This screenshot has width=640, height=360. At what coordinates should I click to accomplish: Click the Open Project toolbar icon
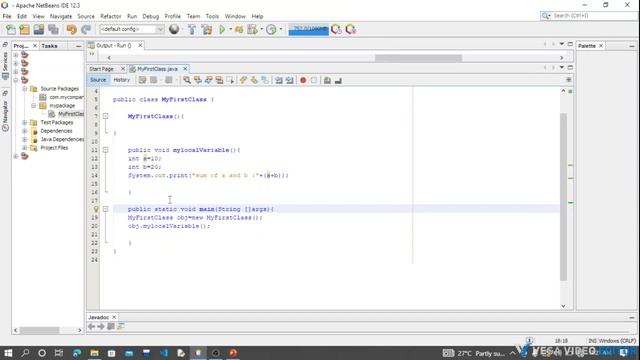(39, 29)
